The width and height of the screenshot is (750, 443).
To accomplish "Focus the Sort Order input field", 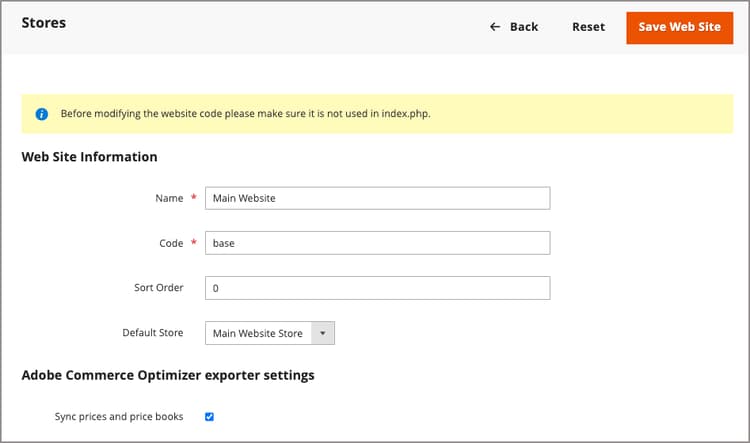I will pyautogui.click(x=377, y=288).
